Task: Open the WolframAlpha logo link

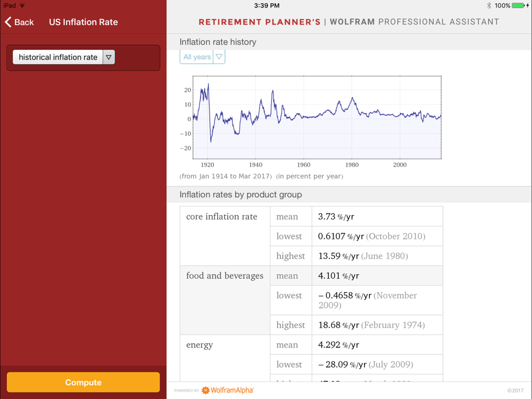Action: [227, 390]
